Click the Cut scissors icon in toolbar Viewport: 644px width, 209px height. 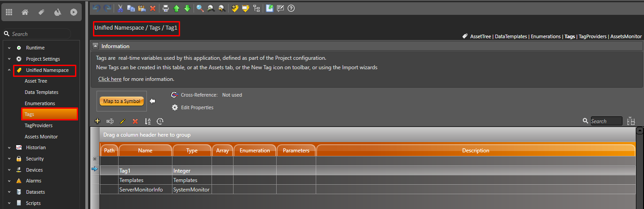[x=120, y=8]
